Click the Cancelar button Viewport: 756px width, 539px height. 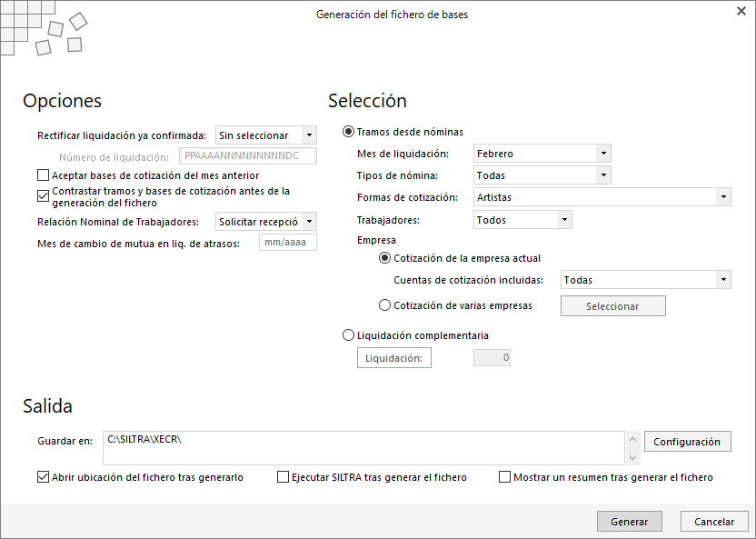tap(714, 522)
